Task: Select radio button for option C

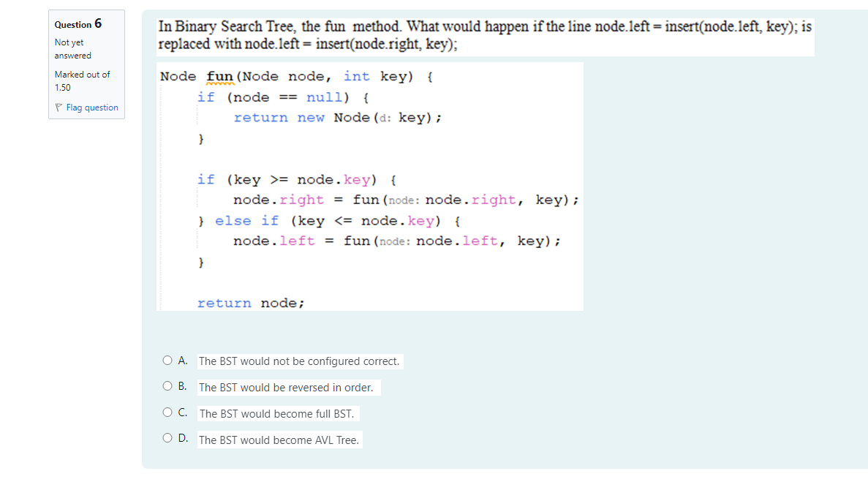Action: [x=167, y=412]
